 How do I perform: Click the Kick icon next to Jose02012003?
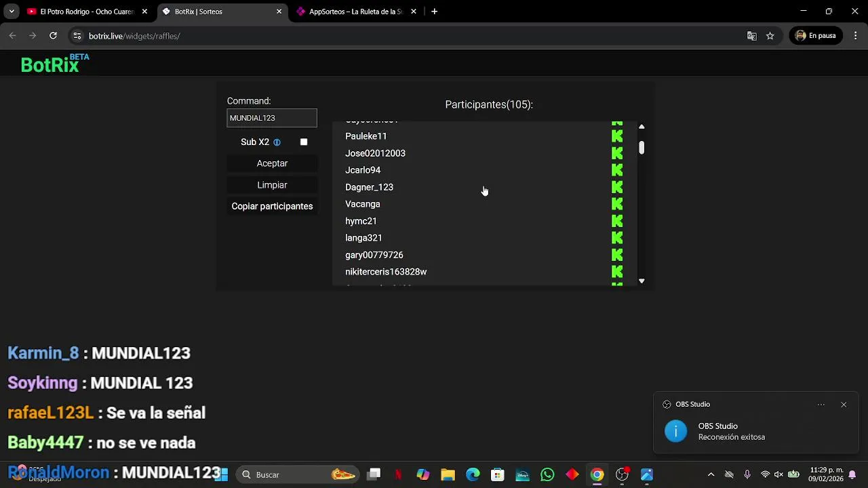[617, 153]
